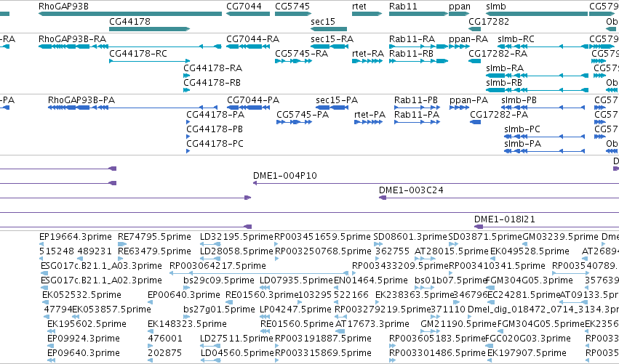
Task: Click transcript CG44178-RB
Action: tap(212, 82)
